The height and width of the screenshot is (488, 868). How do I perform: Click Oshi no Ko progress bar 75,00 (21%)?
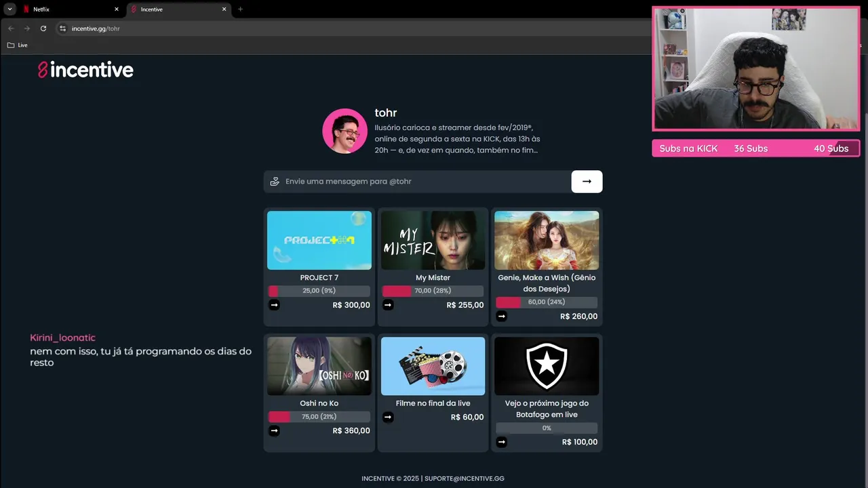319,417
